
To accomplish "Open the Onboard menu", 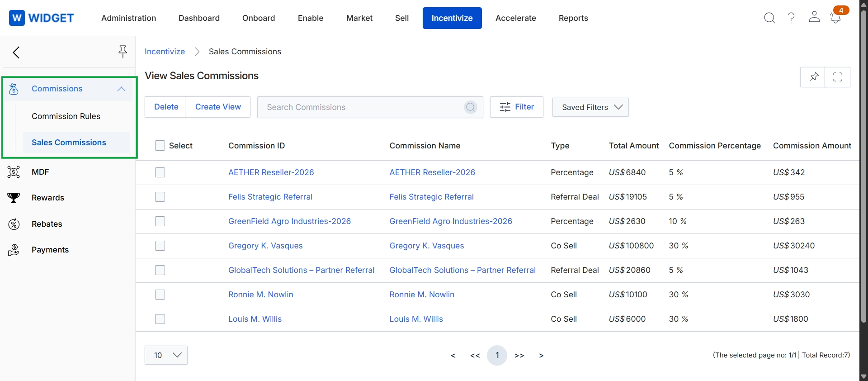I will 259,18.
